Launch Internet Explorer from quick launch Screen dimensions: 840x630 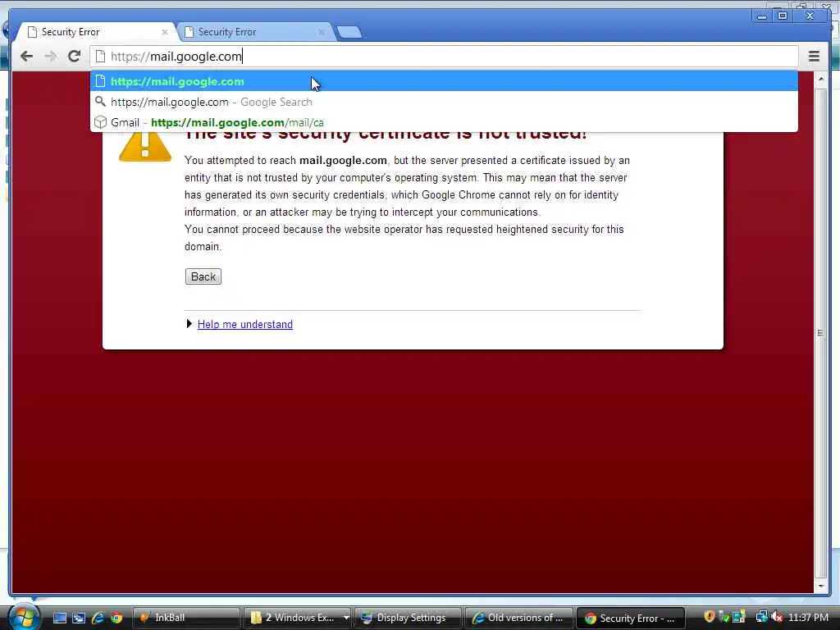coord(98,618)
